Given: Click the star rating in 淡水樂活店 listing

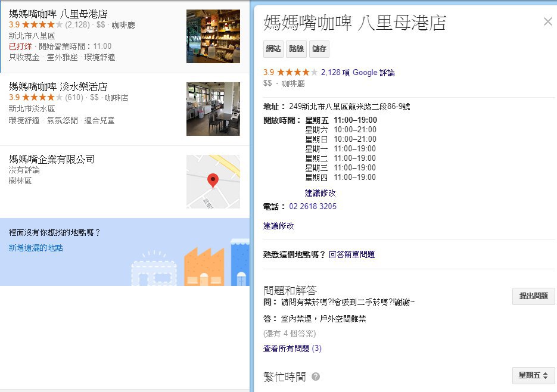Looking at the screenshot, I should (42, 97).
